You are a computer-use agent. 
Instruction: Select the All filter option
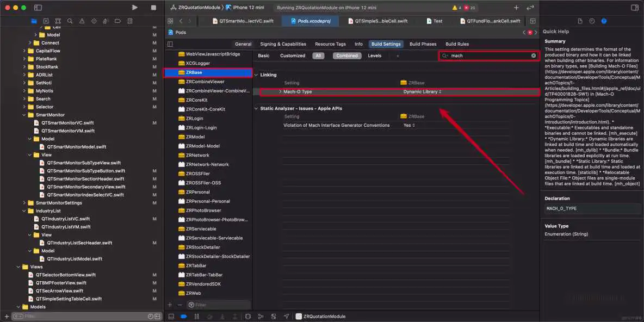(318, 55)
